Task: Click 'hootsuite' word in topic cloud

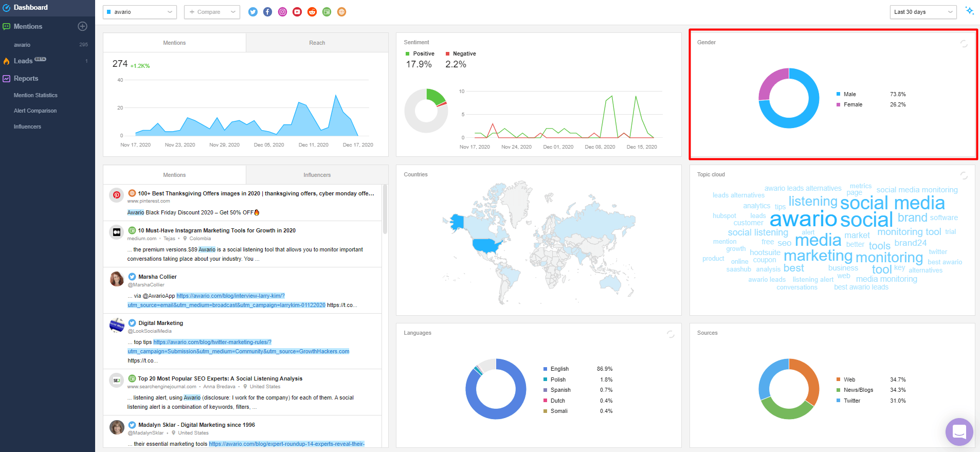Action: [x=765, y=252]
